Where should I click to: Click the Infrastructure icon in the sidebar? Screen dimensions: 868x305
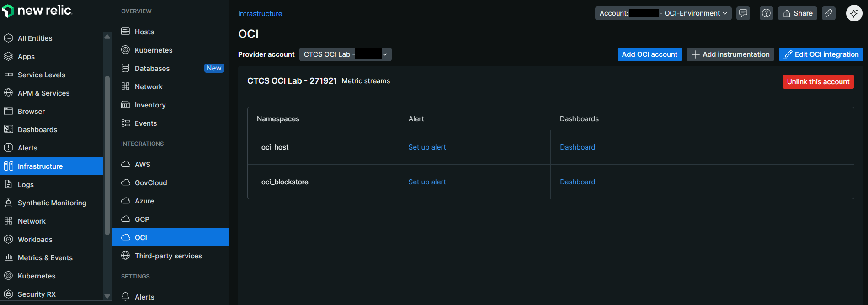pyautogui.click(x=8, y=166)
